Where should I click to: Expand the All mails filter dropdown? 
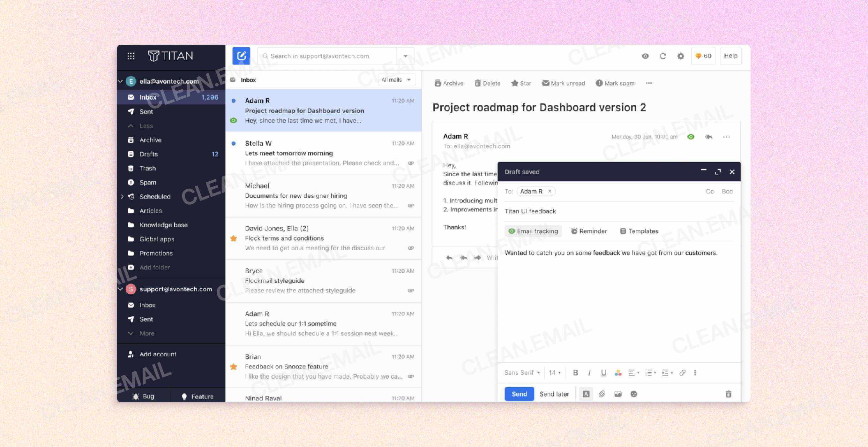[x=396, y=80]
